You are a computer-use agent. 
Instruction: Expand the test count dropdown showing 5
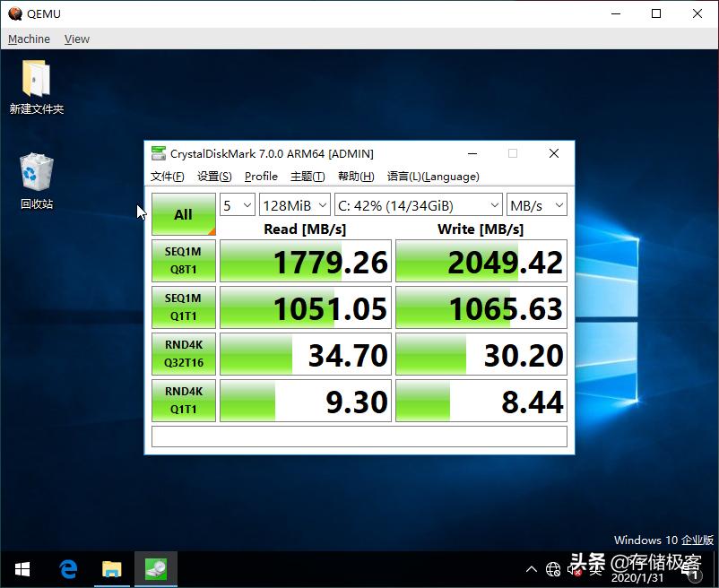[x=238, y=205]
